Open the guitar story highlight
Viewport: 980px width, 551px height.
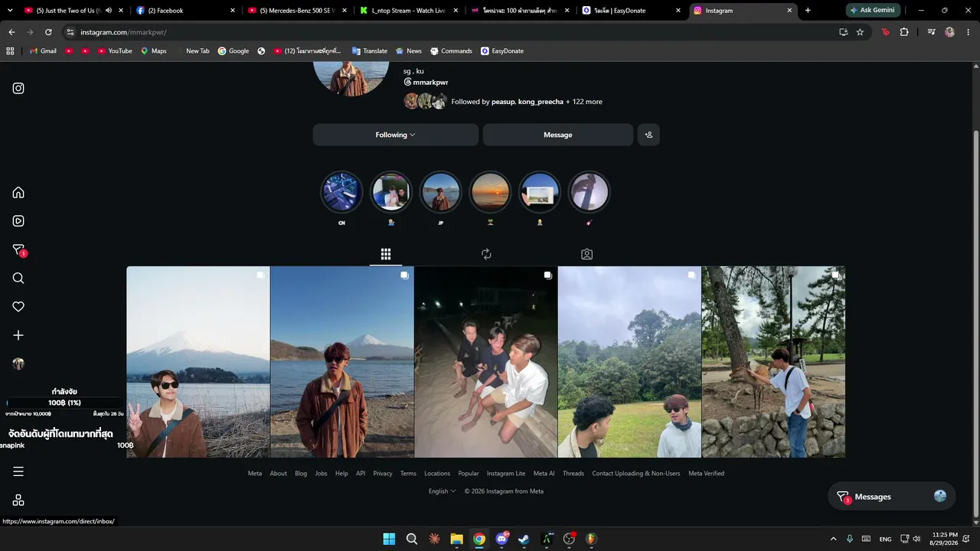(x=589, y=191)
